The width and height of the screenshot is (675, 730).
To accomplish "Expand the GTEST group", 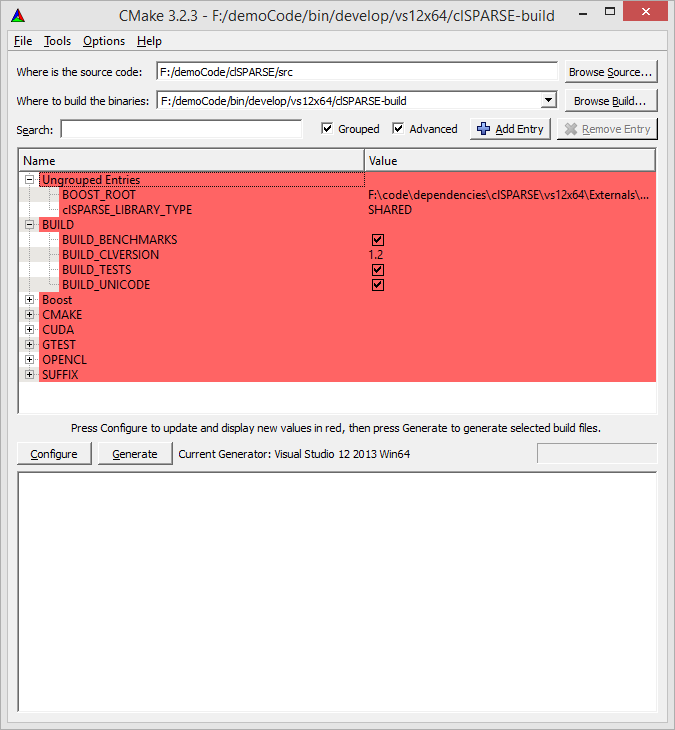I will tap(29, 345).
